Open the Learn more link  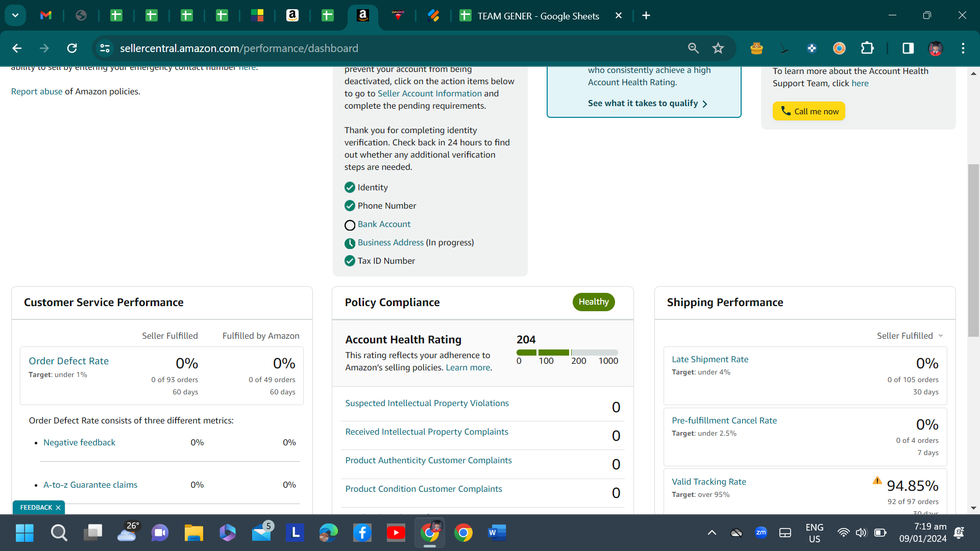coord(468,367)
